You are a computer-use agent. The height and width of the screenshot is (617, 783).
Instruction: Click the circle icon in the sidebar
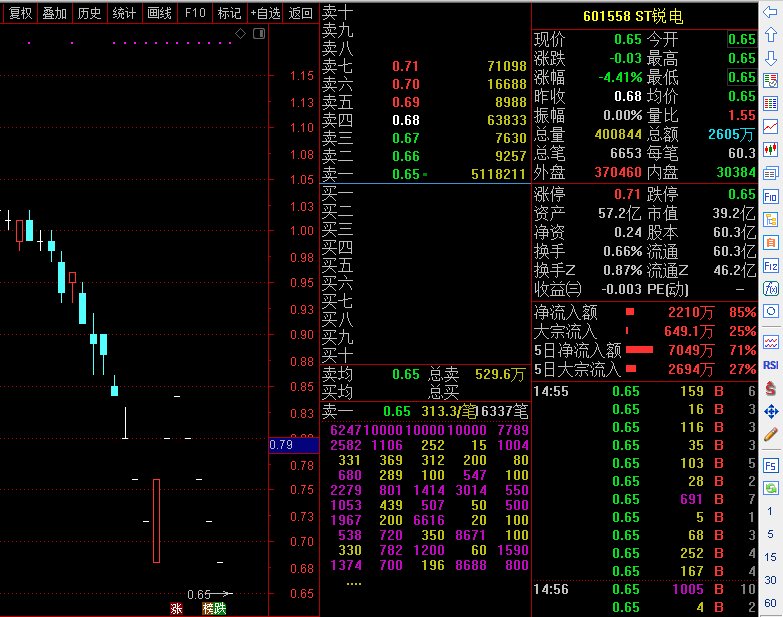point(771,311)
